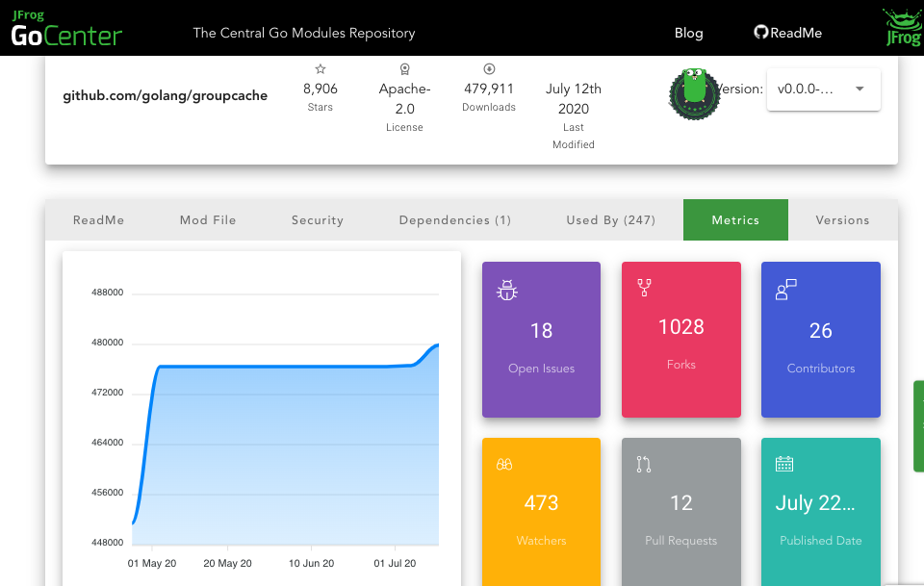The height and width of the screenshot is (586, 924).
Task: Click the binoculars icon on Watchers card
Action: [504, 464]
